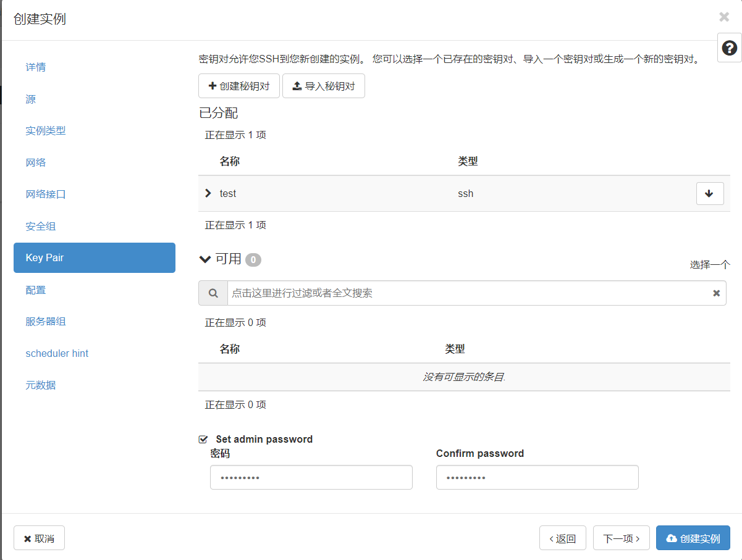Click the search magnifier icon
Image resolution: width=742 pixels, height=560 pixels.
[x=213, y=293]
